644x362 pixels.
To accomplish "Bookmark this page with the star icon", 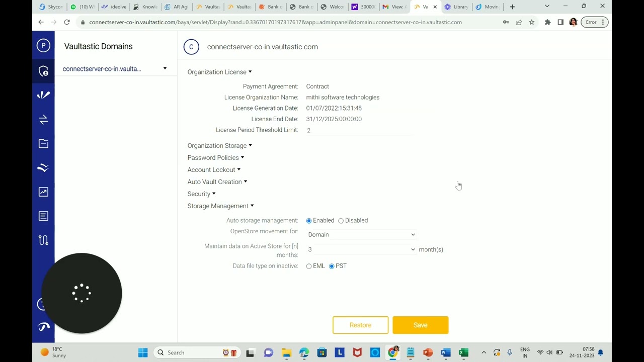I will (531, 22).
